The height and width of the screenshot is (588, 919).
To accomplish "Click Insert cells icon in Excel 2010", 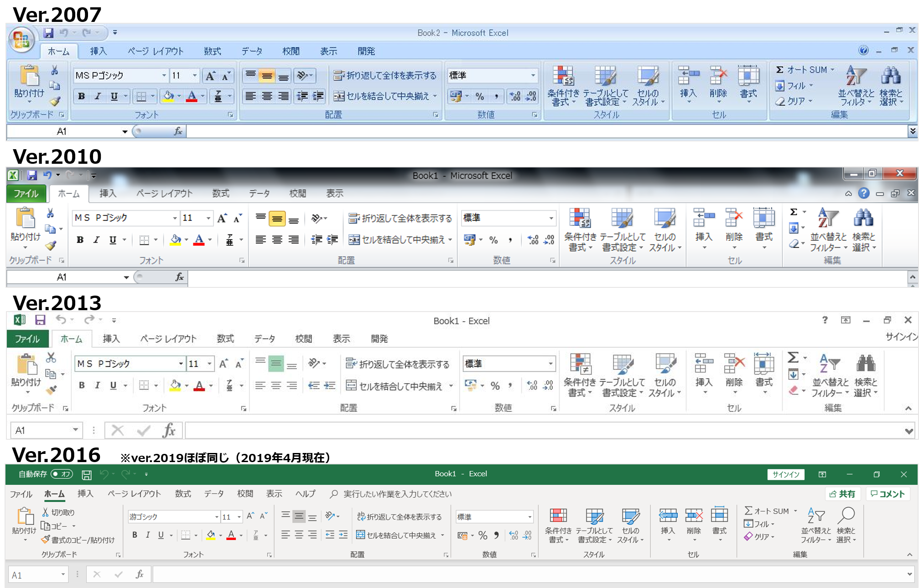I will pyautogui.click(x=703, y=218).
